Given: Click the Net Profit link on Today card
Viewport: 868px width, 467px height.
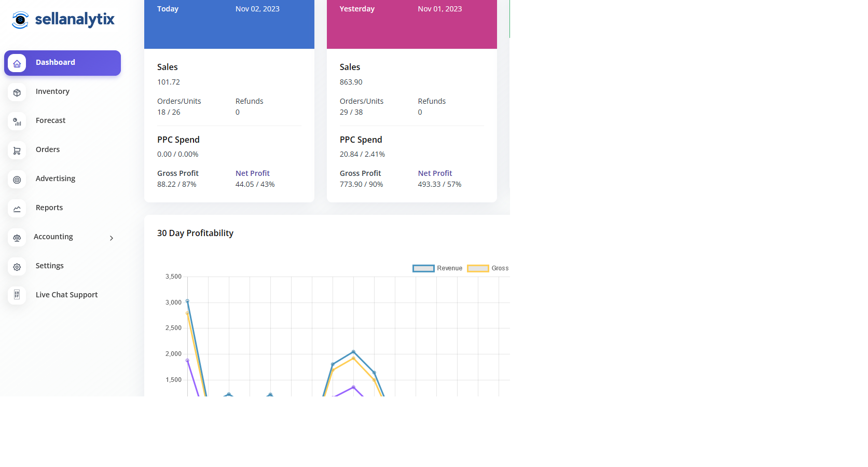Looking at the screenshot, I should [x=252, y=173].
